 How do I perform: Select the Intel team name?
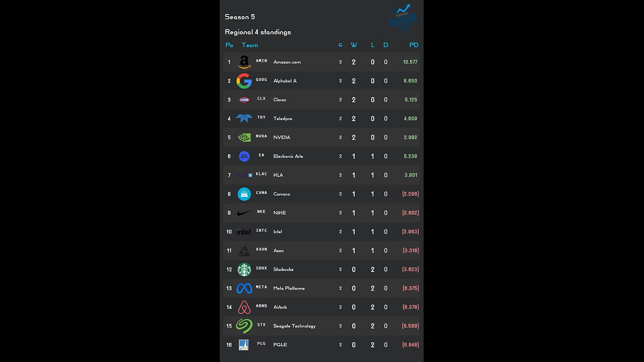[x=278, y=232]
